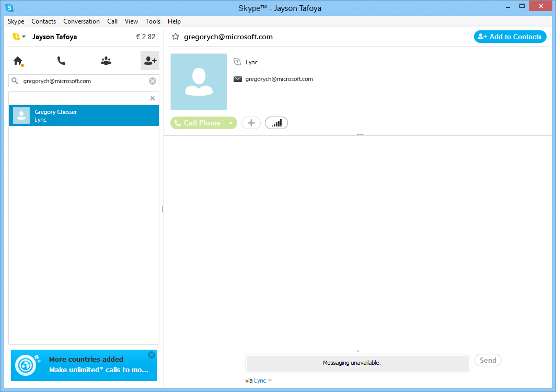Open the Help menu
The image size is (556, 392).
pyautogui.click(x=174, y=21)
